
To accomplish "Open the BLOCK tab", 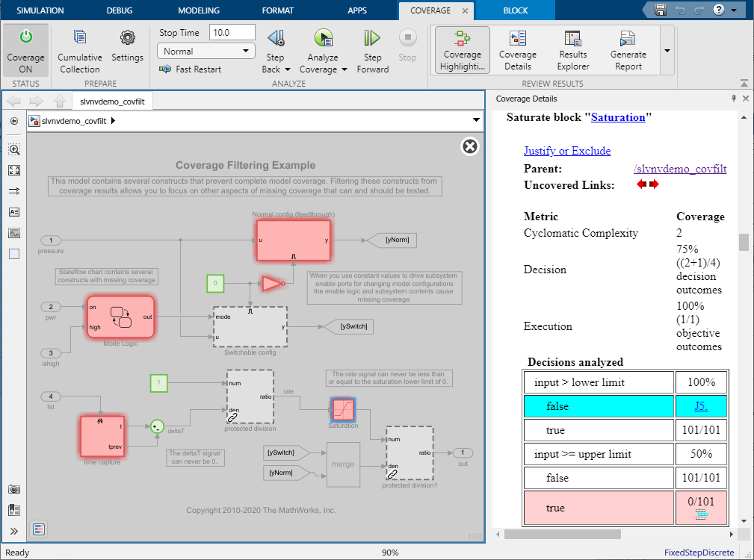I will click(515, 10).
